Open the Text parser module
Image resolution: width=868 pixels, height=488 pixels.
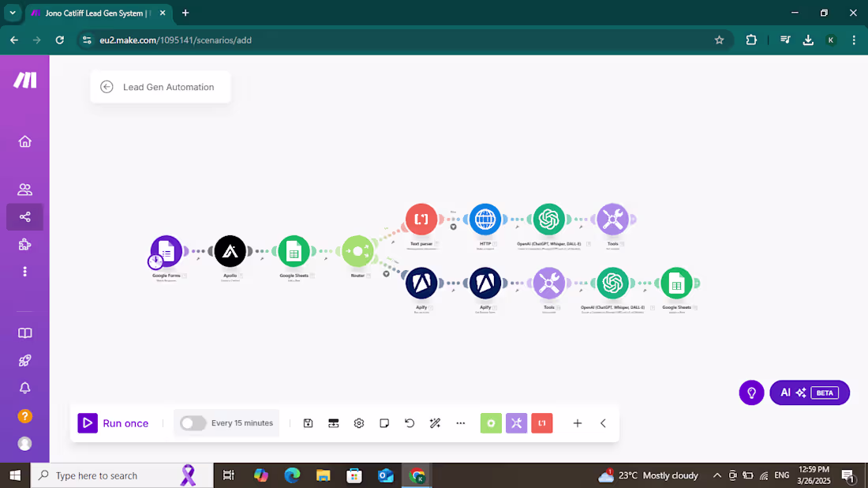coord(421,220)
